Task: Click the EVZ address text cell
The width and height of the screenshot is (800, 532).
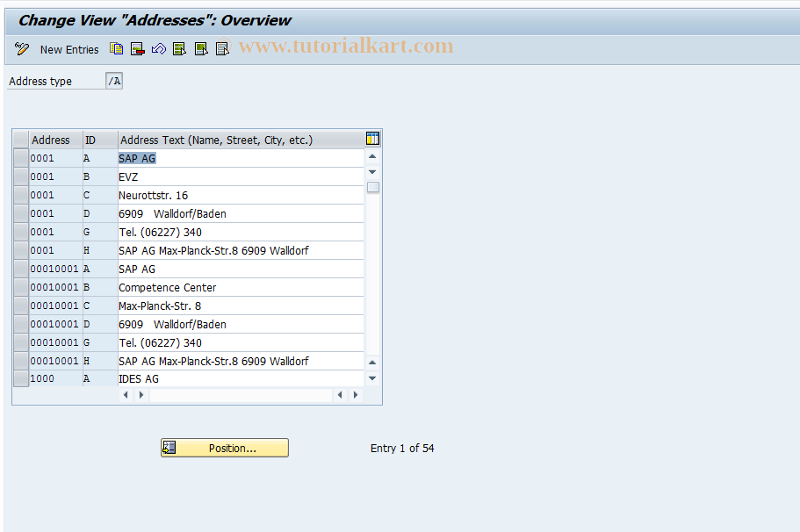Action: pos(241,176)
